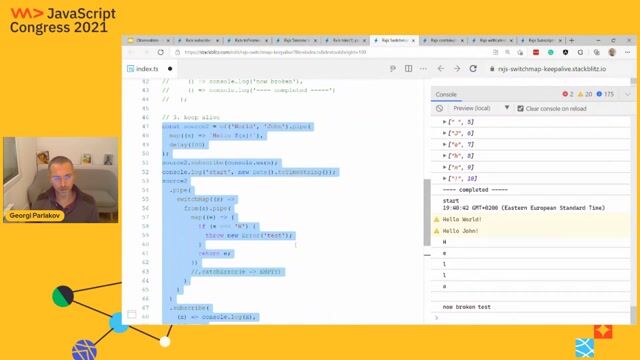
Task: Reload the StackBlitz preview pane
Action: tap(473, 69)
